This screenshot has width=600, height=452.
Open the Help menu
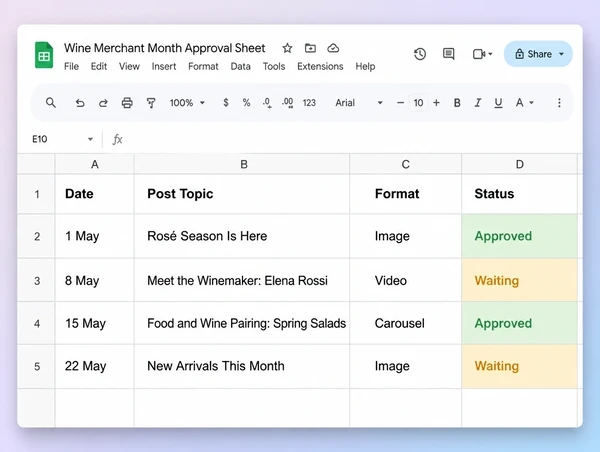[x=365, y=66]
